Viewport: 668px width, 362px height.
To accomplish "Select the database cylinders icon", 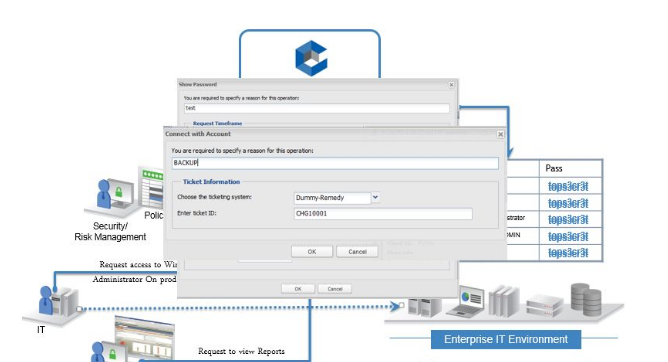I will pyautogui.click(x=586, y=300).
